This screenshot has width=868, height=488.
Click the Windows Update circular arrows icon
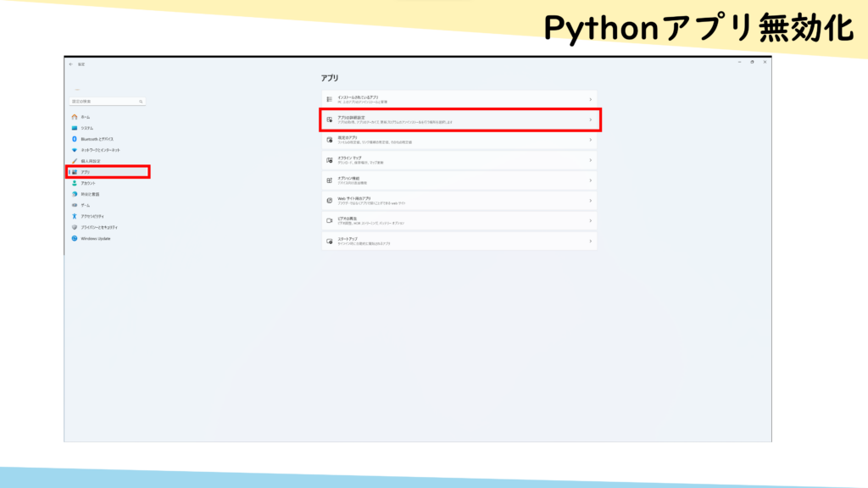[x=75, y=238]
